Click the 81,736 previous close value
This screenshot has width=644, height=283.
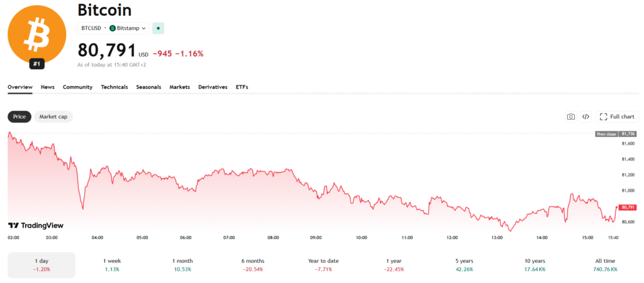coord(628,134)
